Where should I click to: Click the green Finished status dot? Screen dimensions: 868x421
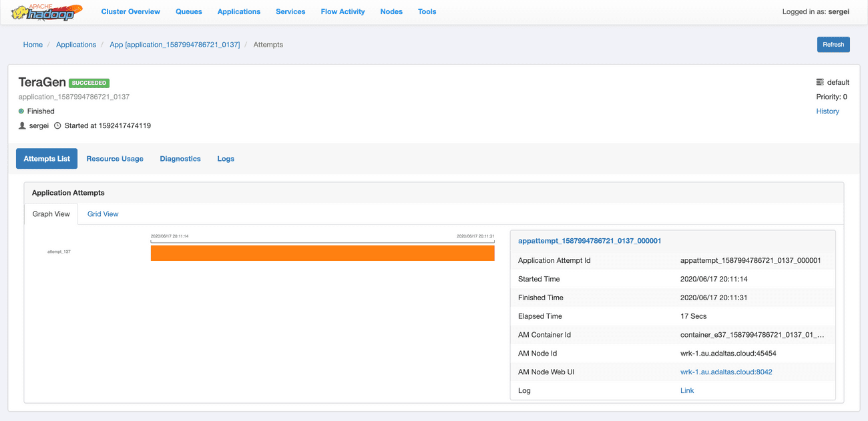(21, 111)
